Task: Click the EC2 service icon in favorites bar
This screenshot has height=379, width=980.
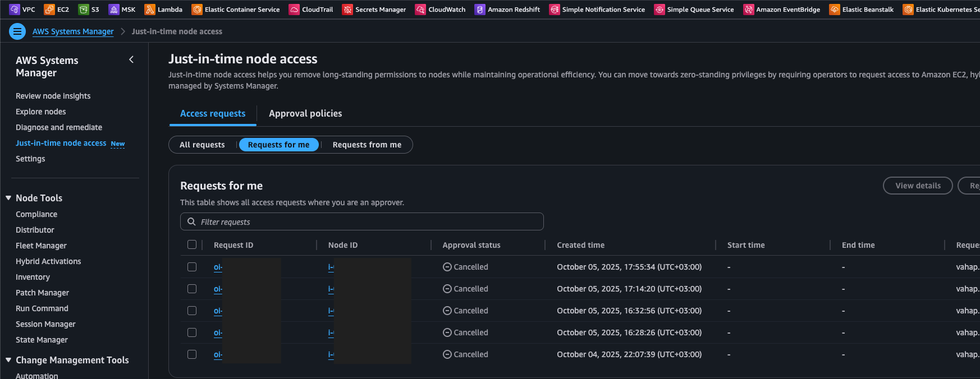Action: (x=49, y=10)
